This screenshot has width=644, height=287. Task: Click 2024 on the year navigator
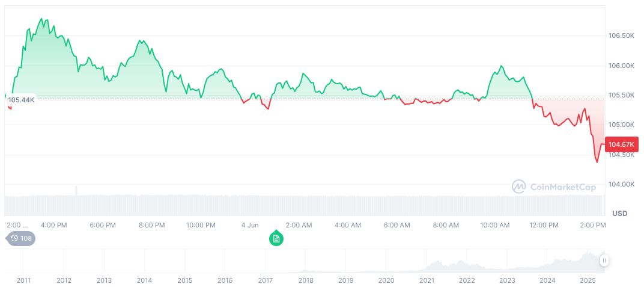click(547, 280)
